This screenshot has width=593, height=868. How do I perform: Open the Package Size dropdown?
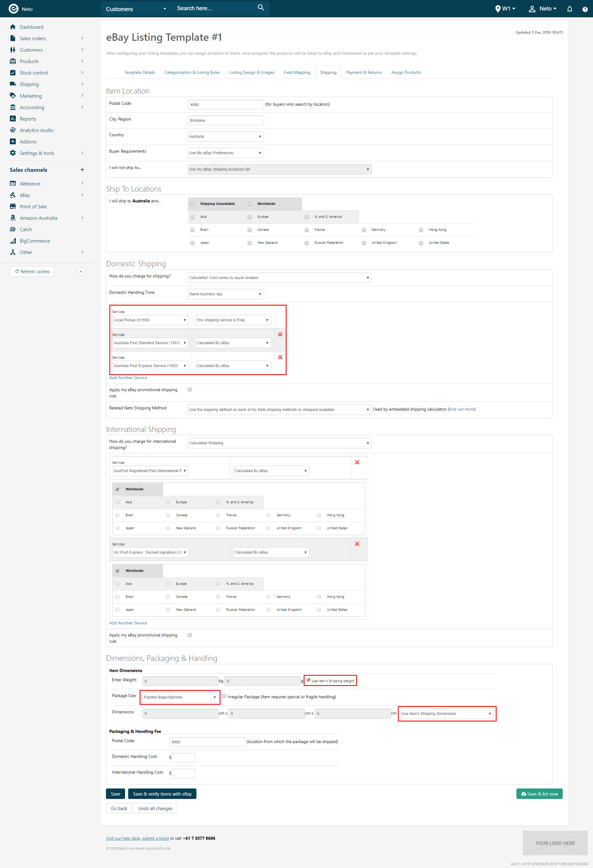(x=180, y=697)
